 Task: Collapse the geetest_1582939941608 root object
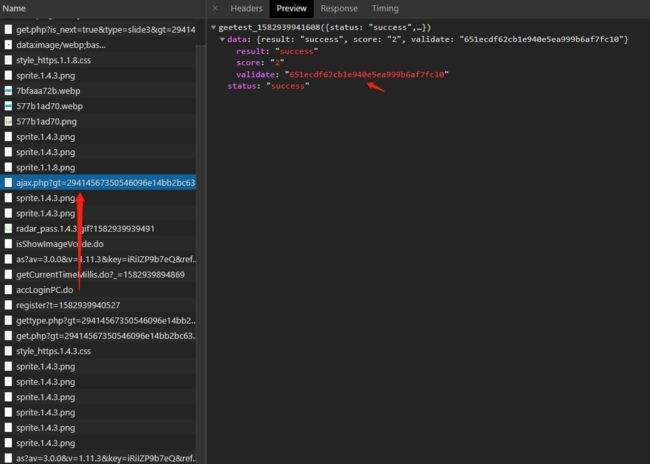[x=213, y=27]
